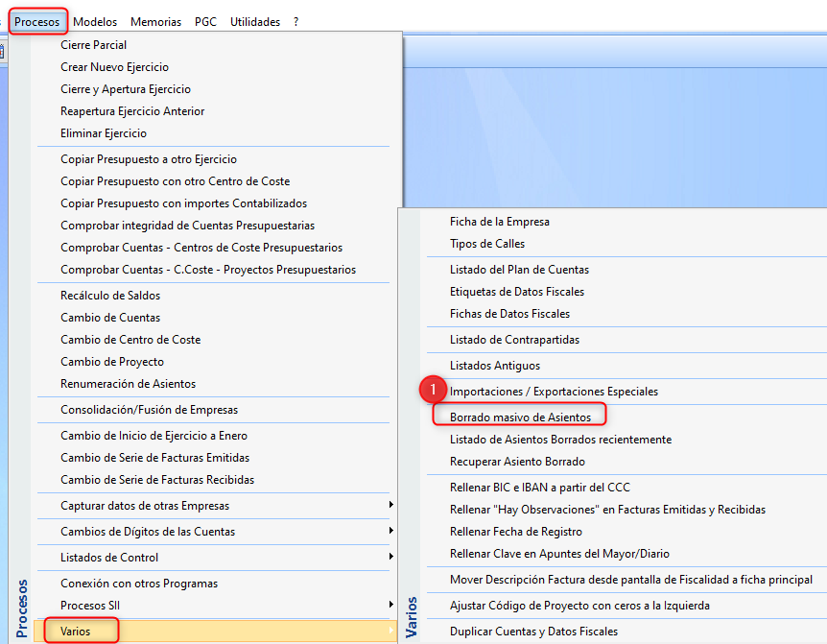Open the Modelos menu

[95, 21]
